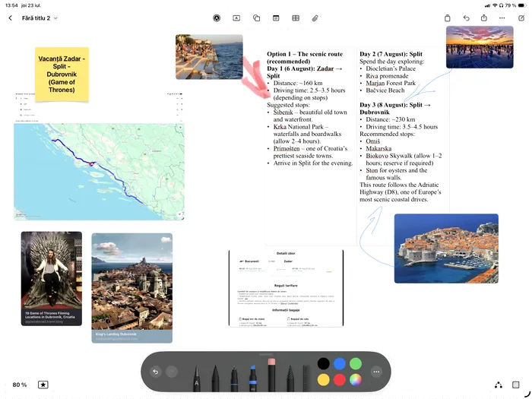Open the top bar three-dots more menu
Image resolution: width=532 pixels, height=399 pixels.
502,18
